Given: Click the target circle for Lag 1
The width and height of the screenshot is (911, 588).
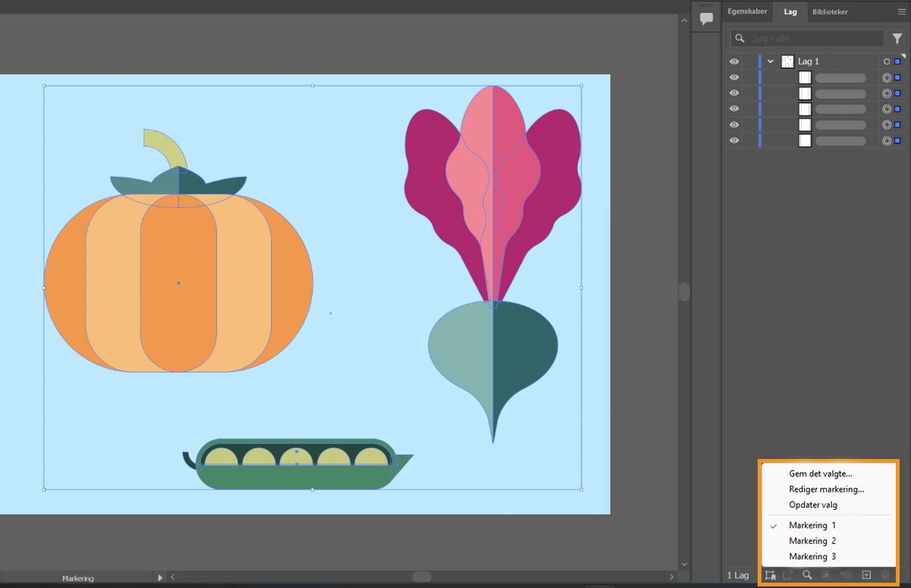Looking at the screenshot, I should [x=886, y=61].
